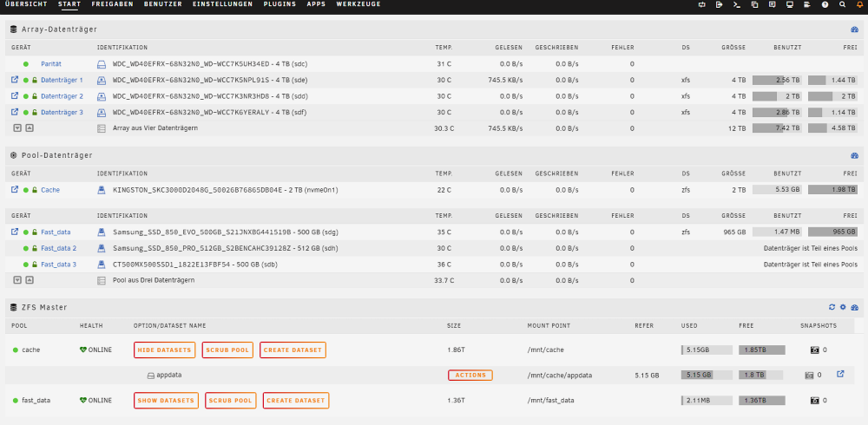Open the Fast_data 3 device link
Screen dimensions: 868x425
pyautogui.click(x=59, y=265)
